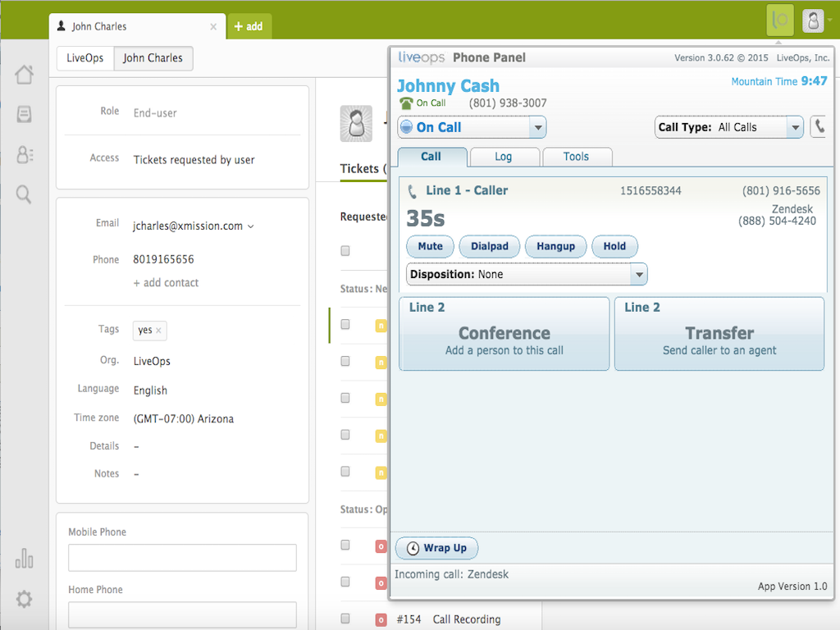The height and width of the screenshot is (630, 840).
Task: Open the On Call status dropdown
Action: (x=471, y=127)
